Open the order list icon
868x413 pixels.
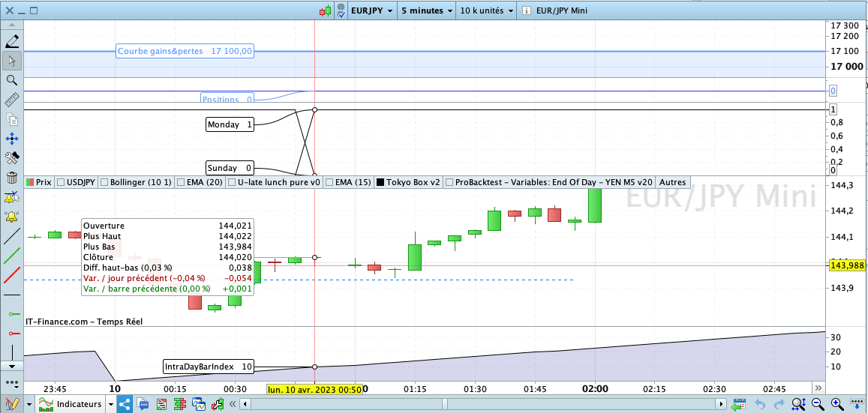click(x=161, y=404)
